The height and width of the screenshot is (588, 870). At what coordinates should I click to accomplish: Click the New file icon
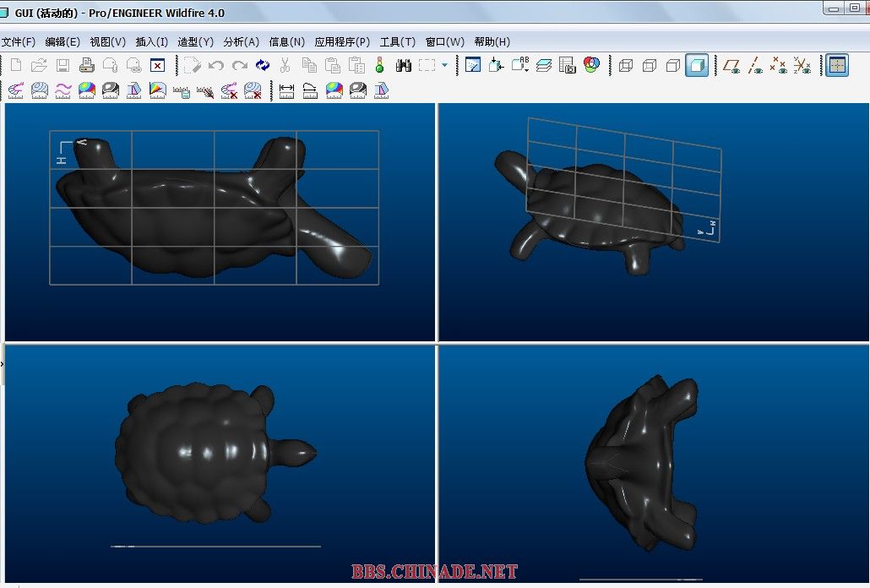[16, 65]
